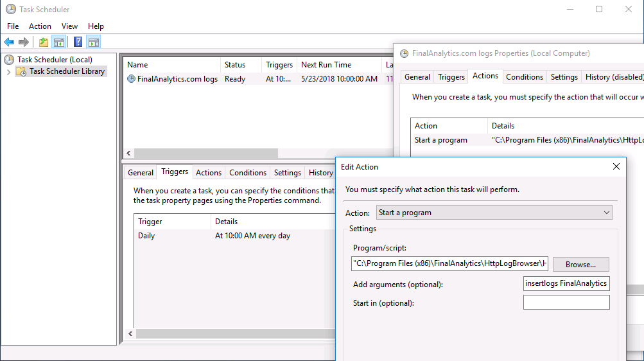Viewport: 644px width, 361px height.
Task: Click the At 10:00 AM every day details
Action: point(252,236)
